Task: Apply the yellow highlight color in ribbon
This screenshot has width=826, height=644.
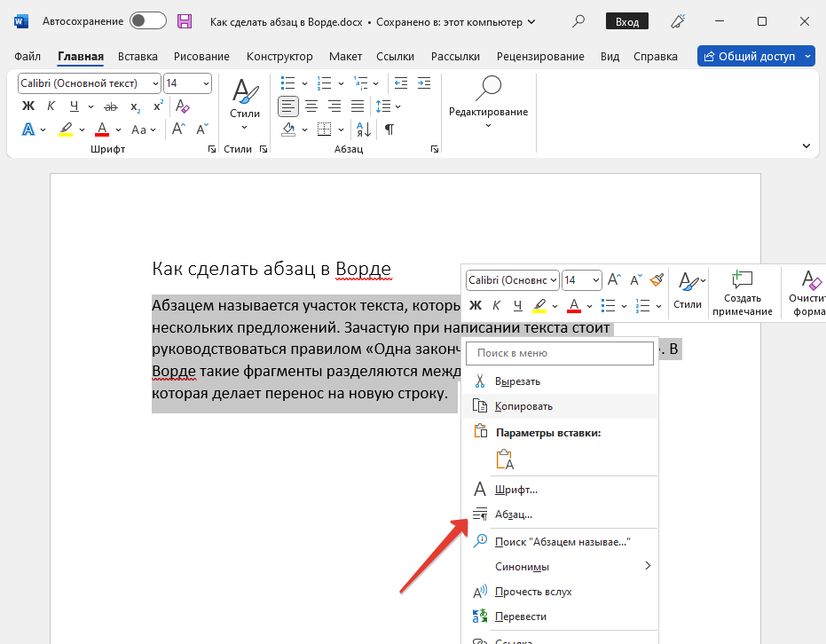Action: [x=66, y=130]
